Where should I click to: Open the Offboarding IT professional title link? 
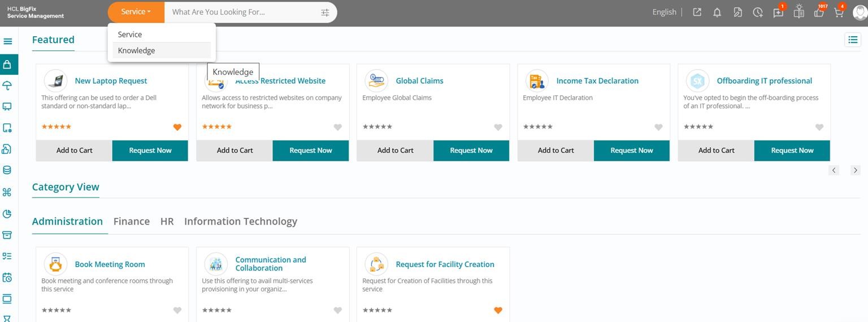point(764,81)
